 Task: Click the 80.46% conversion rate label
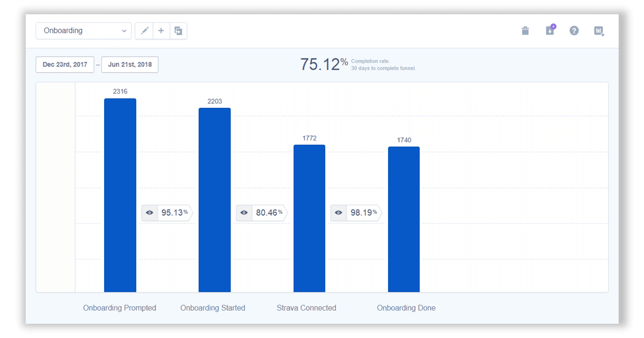(269, 213)
